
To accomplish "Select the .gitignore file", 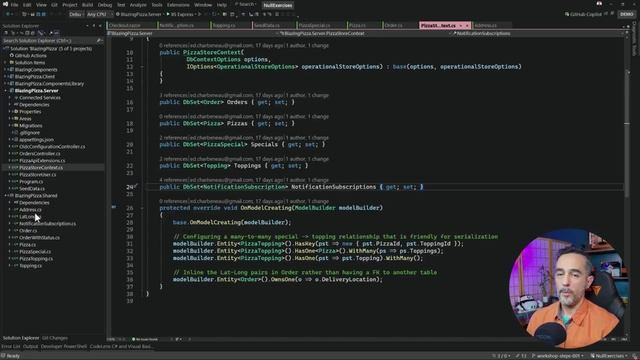I will click(x=29, y=133).
